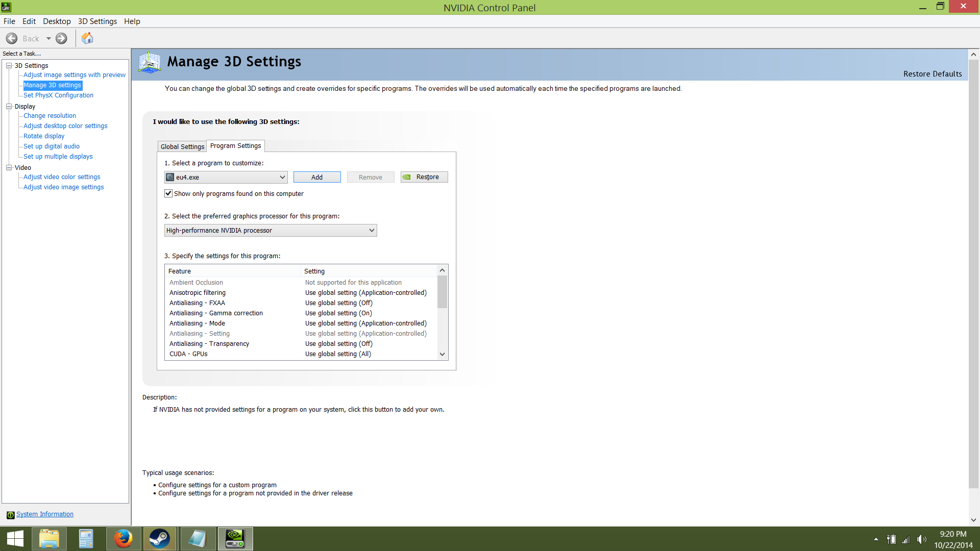Uncheck Show only programs found checkbox
980x551 pixels.
(x=168, y=193)
